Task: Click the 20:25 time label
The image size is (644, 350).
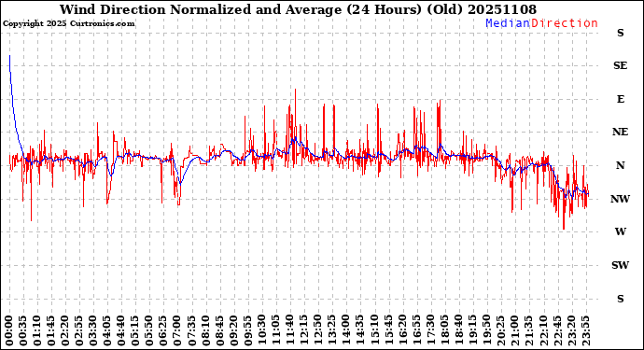Action: pyautogui.click(x=500, y=330)
